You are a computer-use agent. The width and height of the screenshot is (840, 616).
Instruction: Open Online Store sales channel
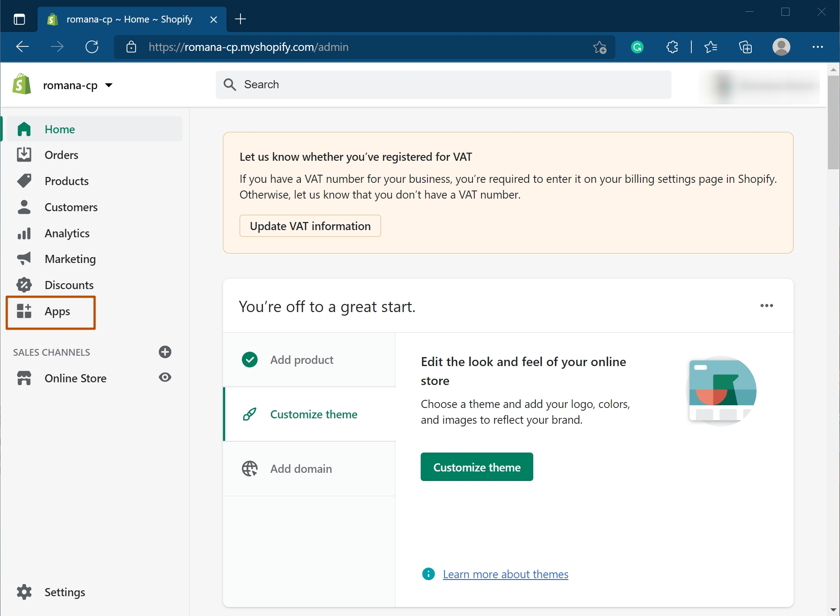click(x=75, y=378)
